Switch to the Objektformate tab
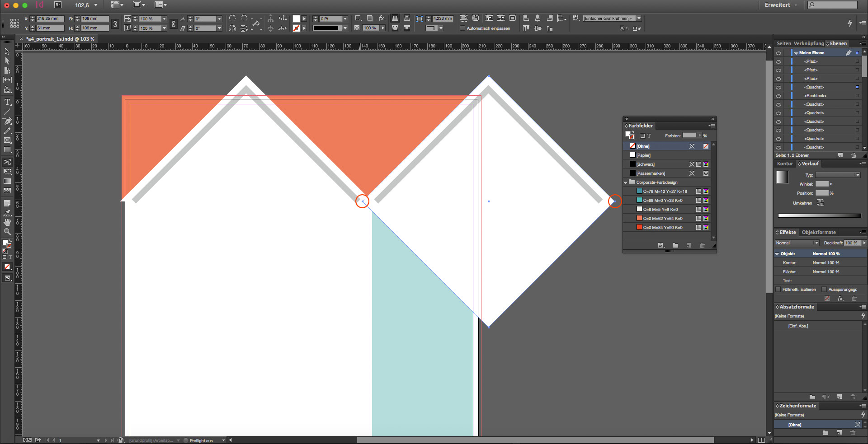Image resolution: width=868 pixels, height=444 pixels. pyautogui.click(x=818, y=232)
